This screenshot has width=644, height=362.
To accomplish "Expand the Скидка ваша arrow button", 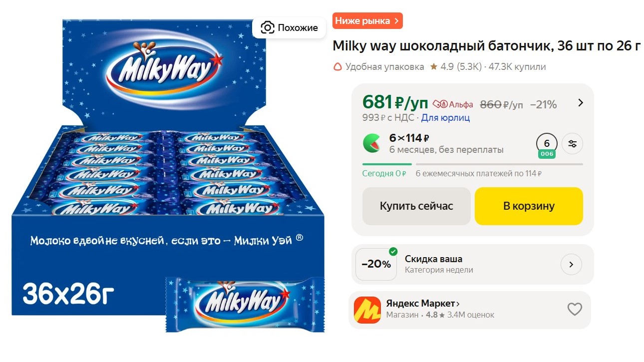I will [571, 264].
